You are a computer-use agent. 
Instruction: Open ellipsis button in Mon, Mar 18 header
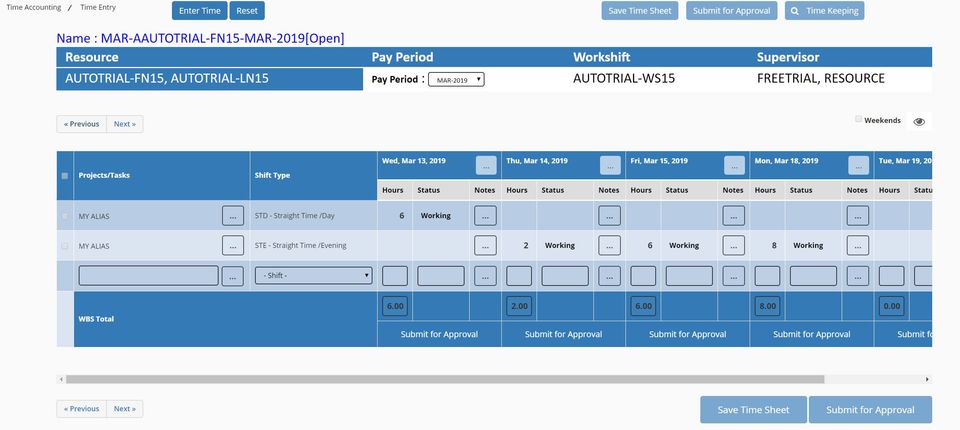coord(858,165)
